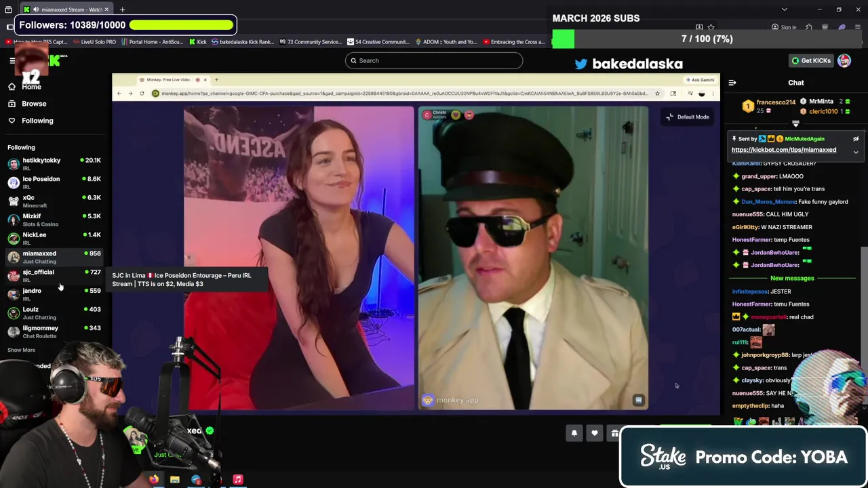The image size is (868, 488).
Task: Click the Home house icon
Action: pyautogui.click(x=12, y=87)
